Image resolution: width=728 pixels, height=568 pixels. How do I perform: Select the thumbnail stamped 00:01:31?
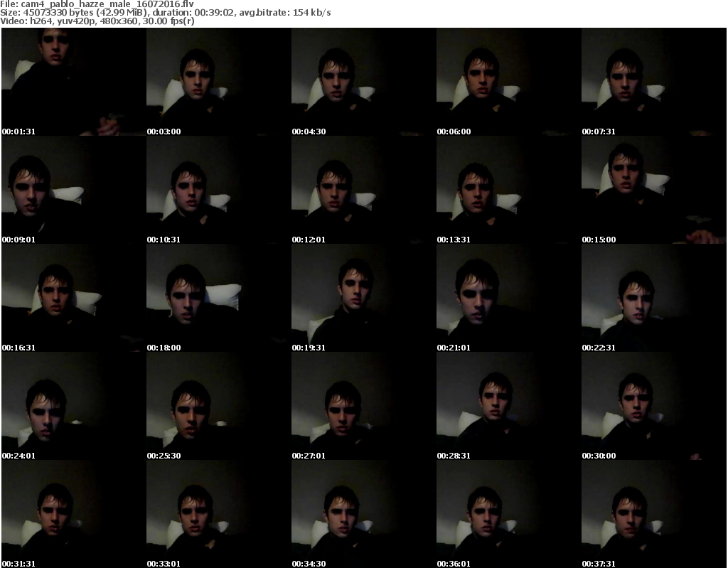(74, 82)
